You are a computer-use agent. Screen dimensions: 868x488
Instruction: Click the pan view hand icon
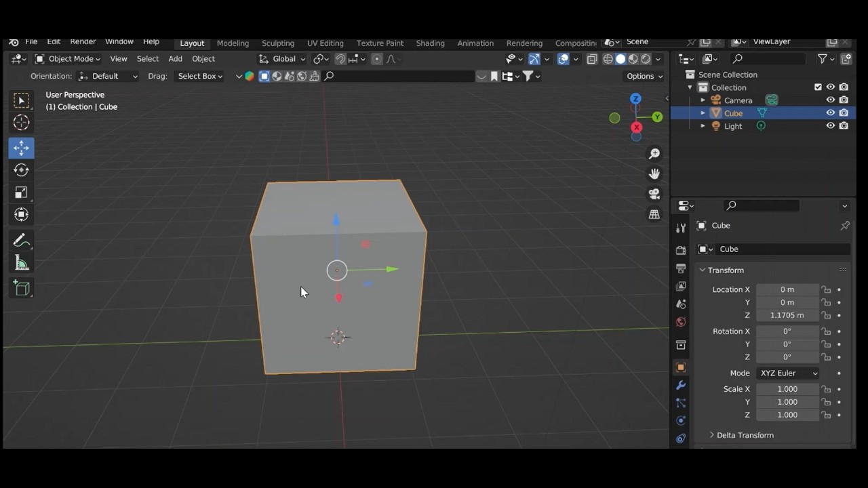654,174
